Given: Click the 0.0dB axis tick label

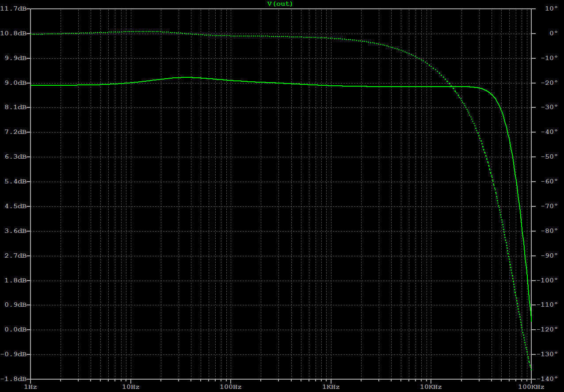Looking at the screenshot, I should [15, 330].
